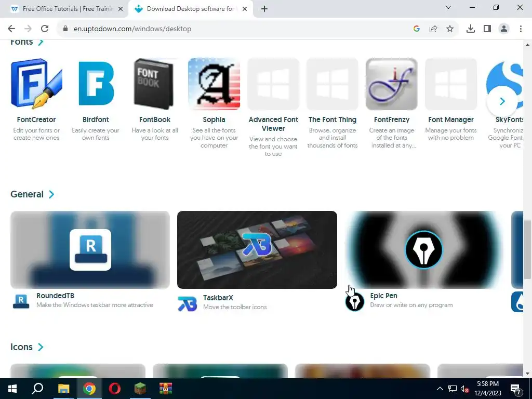Click the RoundedTB banner image
Viewport: 532px width, 399px height.
point(90,250)
